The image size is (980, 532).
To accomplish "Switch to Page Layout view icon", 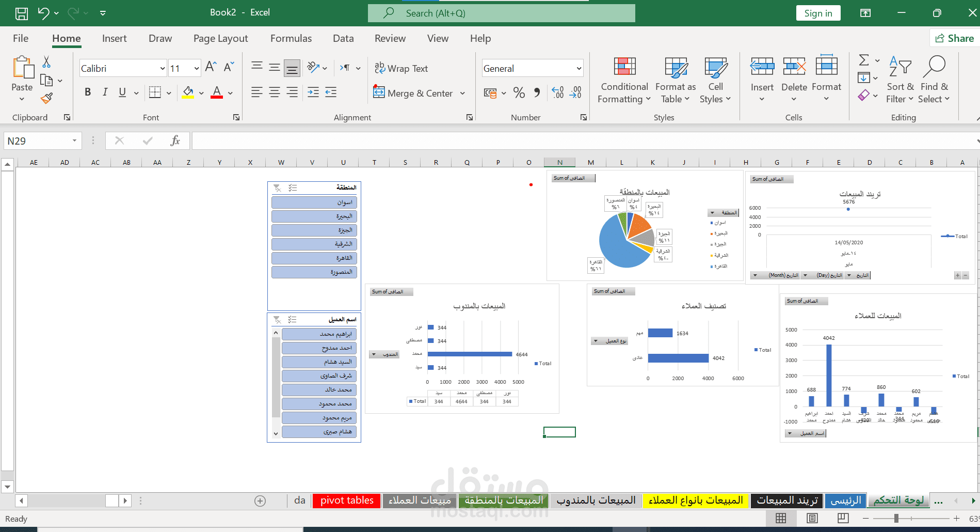I will (x=812, y=518).
